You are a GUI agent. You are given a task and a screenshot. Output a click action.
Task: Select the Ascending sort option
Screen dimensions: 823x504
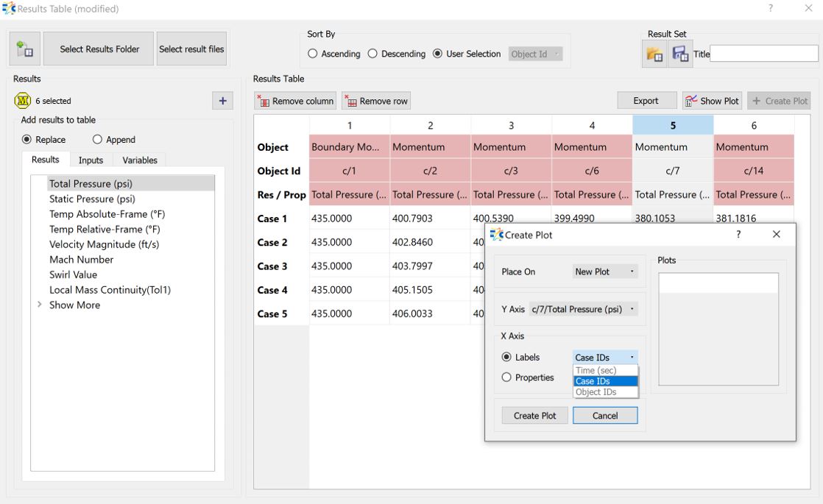313,54
